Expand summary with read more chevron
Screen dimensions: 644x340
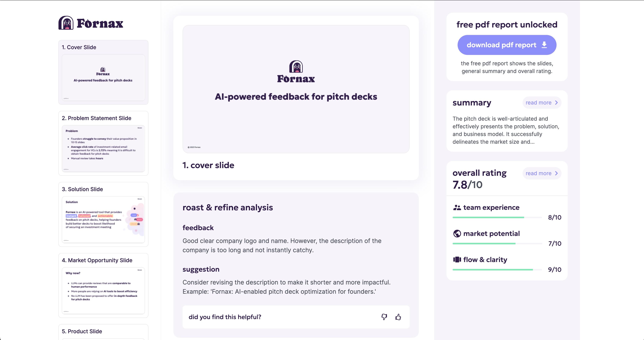pos(556,103)
